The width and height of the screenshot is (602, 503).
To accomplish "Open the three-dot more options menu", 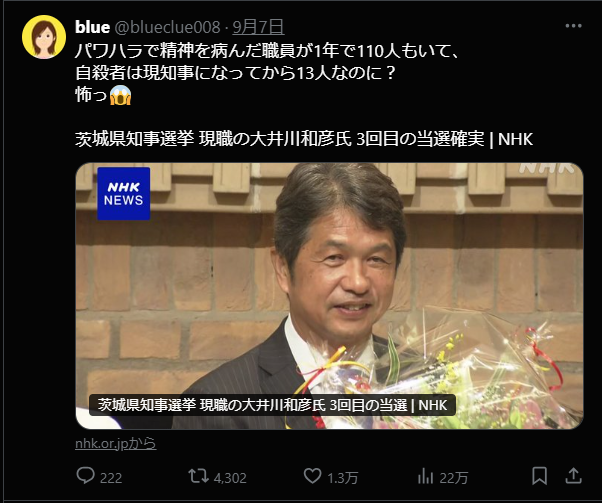I will (x=573, y=27).
